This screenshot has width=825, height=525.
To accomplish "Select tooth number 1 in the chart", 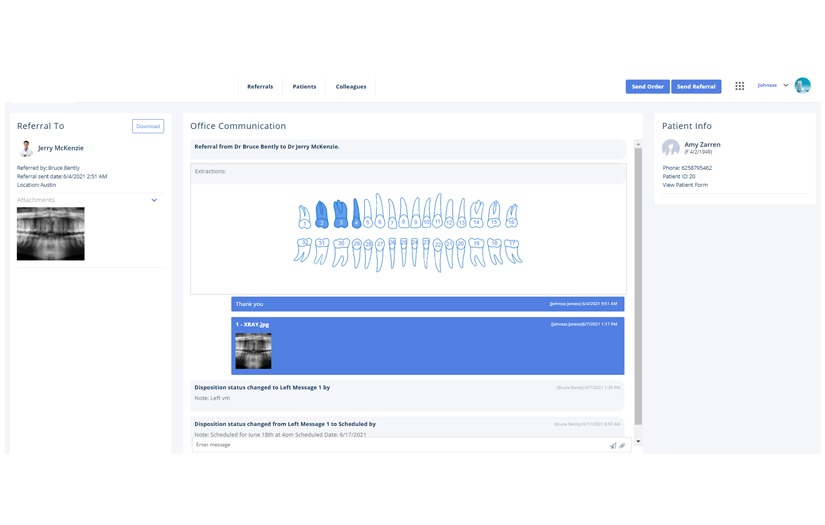I will (305, 217).
